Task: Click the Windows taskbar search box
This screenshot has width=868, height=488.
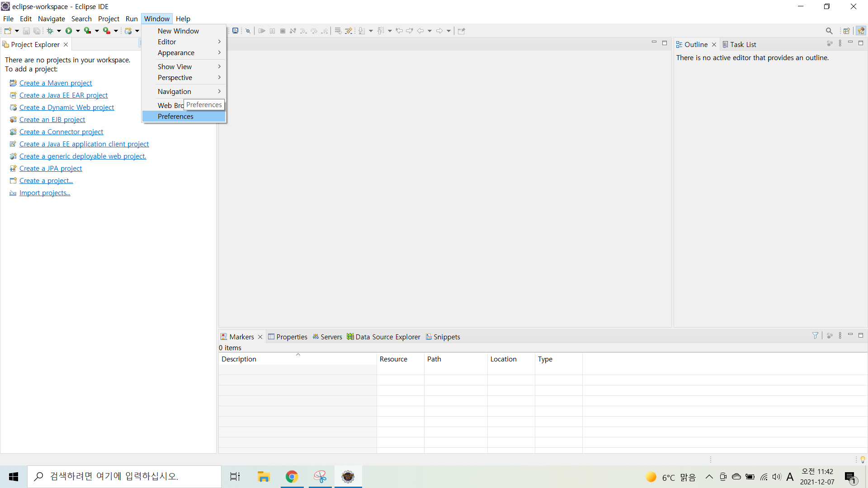Action: point(124,477)
